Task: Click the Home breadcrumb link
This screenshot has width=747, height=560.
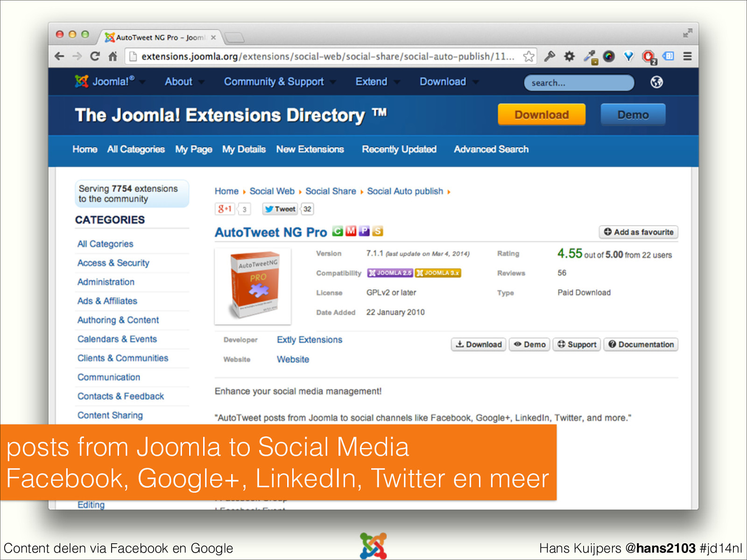Action: 226,191
